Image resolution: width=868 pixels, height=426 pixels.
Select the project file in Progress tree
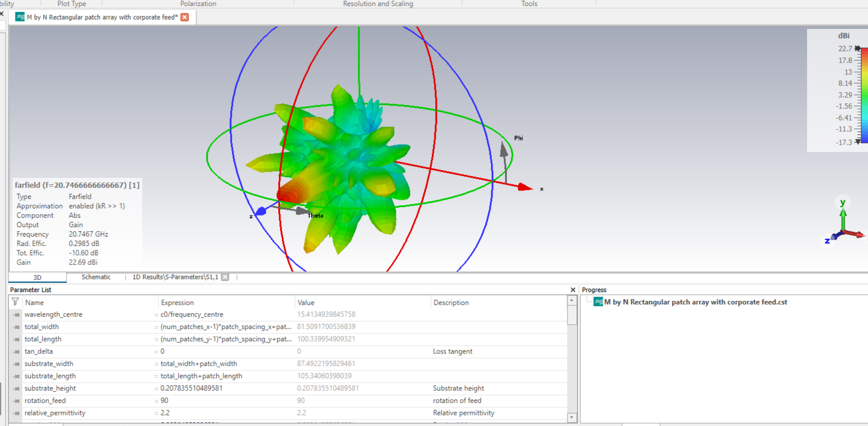point(695,302)
